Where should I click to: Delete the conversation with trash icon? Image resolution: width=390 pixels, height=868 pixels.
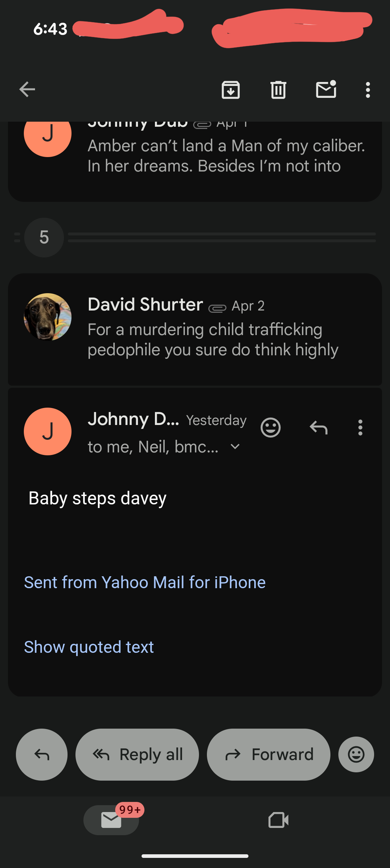coord(278,90)
